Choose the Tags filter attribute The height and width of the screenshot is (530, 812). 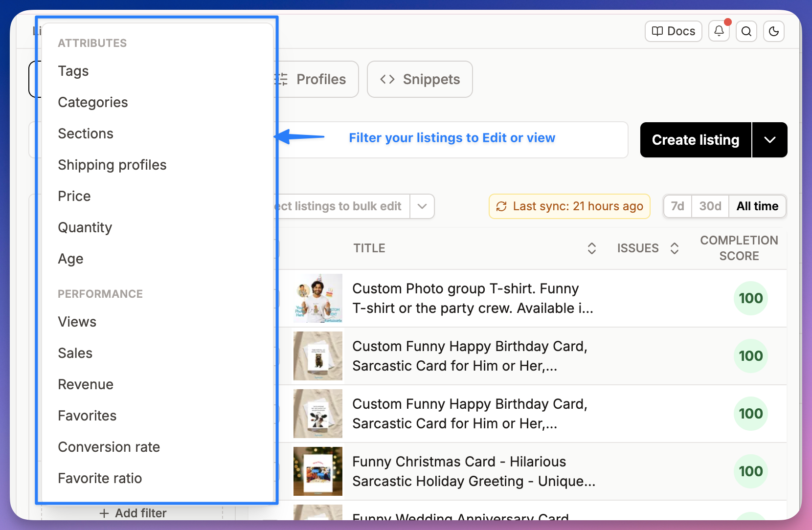click(73, 71)
